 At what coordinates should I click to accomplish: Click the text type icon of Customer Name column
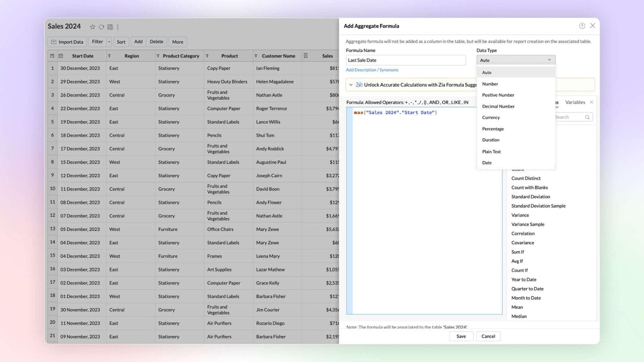click(256, 56)
